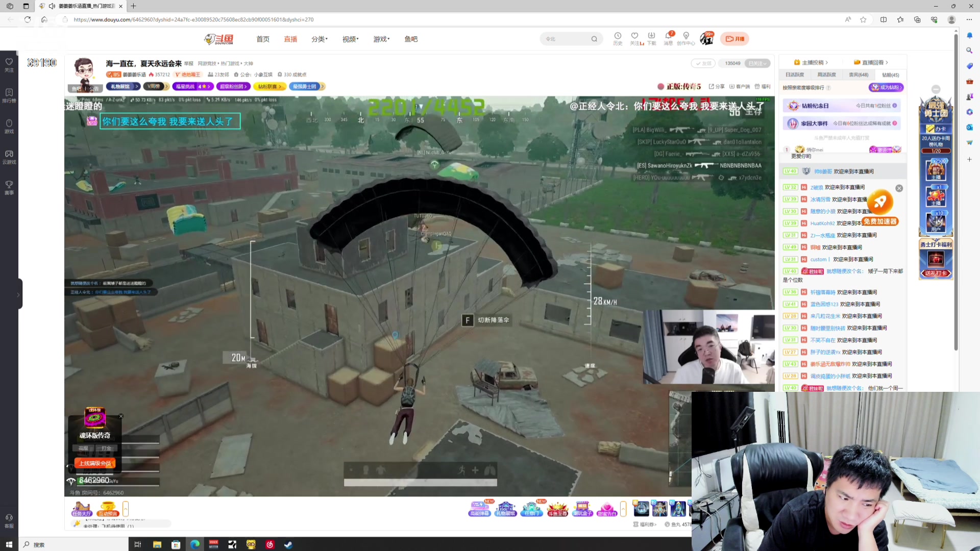This screenshot has height=551, width=980.
Task: Click the 任务大厅 task hall icon
Action: click(x=82, y=509)
